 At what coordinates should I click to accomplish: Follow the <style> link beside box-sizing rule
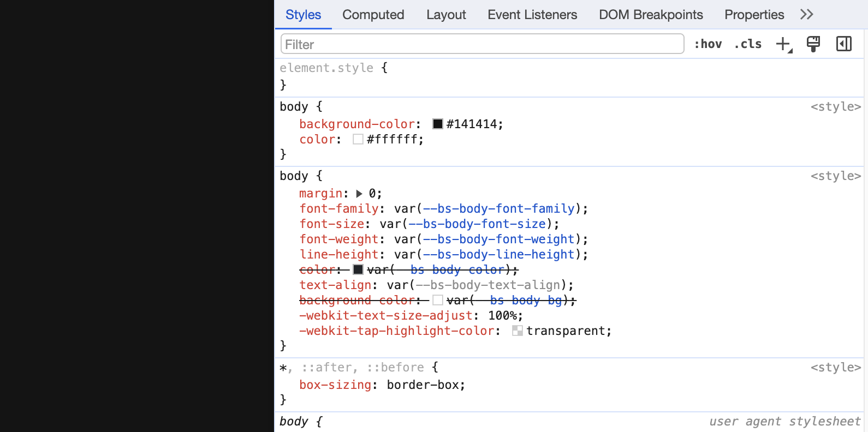836,368
